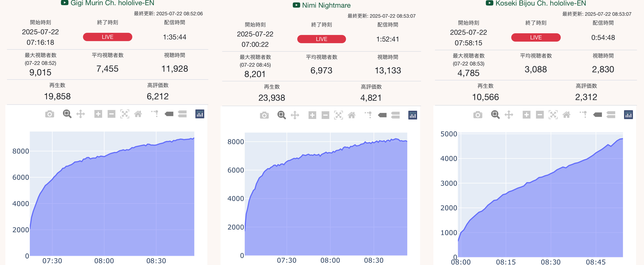Show closest data on hover, Koseki Bijou chart
The width and height of the screenshot is (644, 265).
597,115
